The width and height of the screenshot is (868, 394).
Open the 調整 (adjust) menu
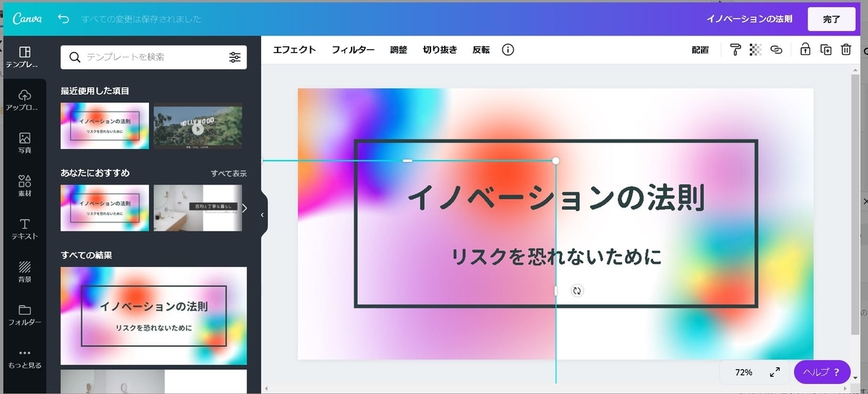pos(399,50)
